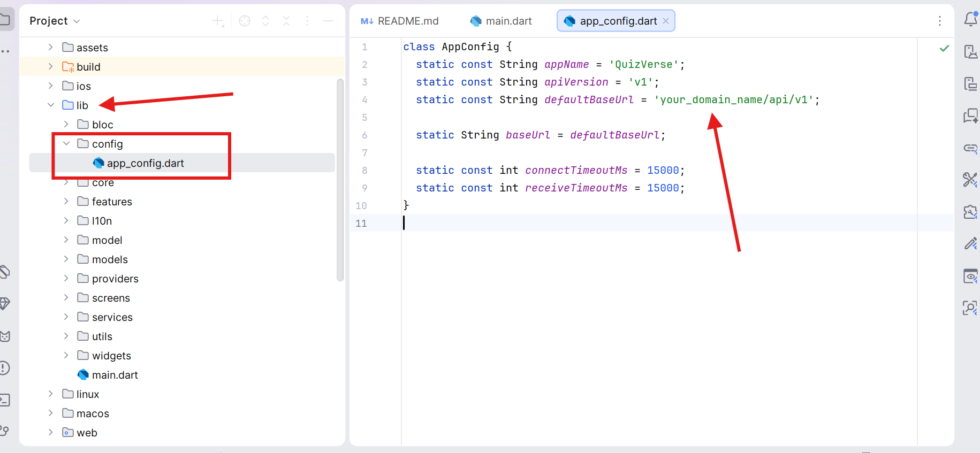Viewport: 980px width, 453px height.
Task: Click the more tool windows ellipsis icon
Action: click(x=5, y=51)
